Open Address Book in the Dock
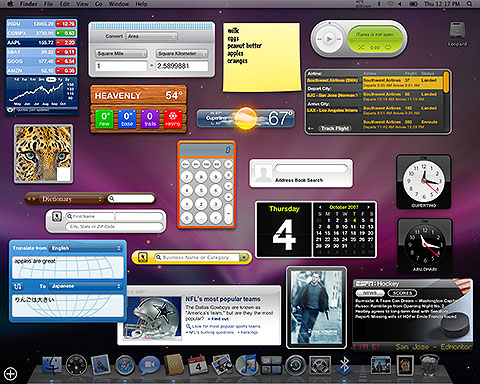The image size is (480, 384). pos(174,365)
